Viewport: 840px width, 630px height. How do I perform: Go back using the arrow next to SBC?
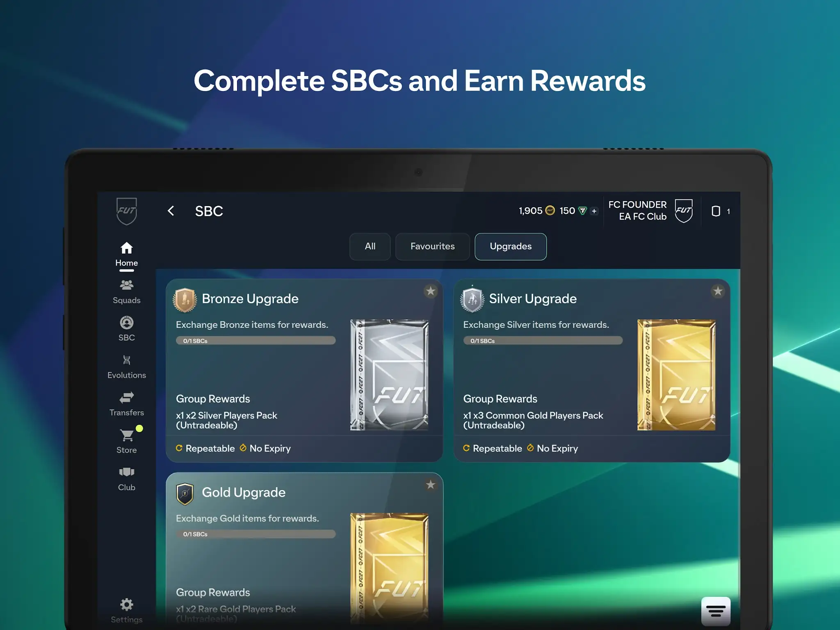click(171, 211)
